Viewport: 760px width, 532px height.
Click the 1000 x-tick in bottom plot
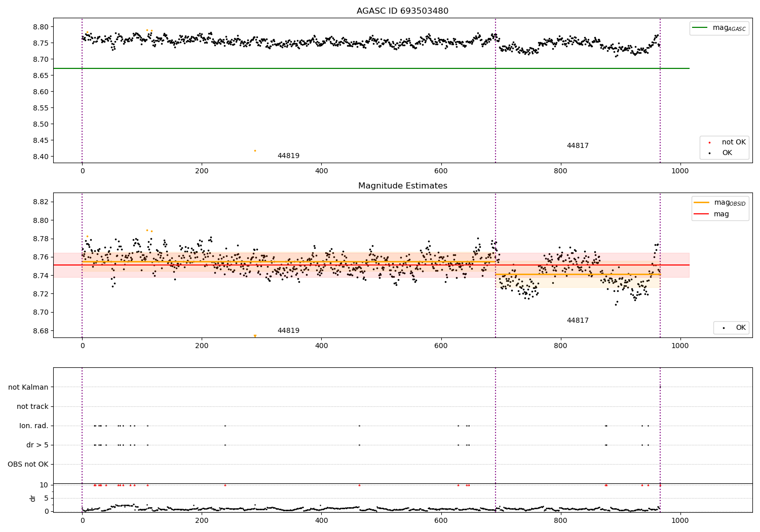tap(680, 520)
